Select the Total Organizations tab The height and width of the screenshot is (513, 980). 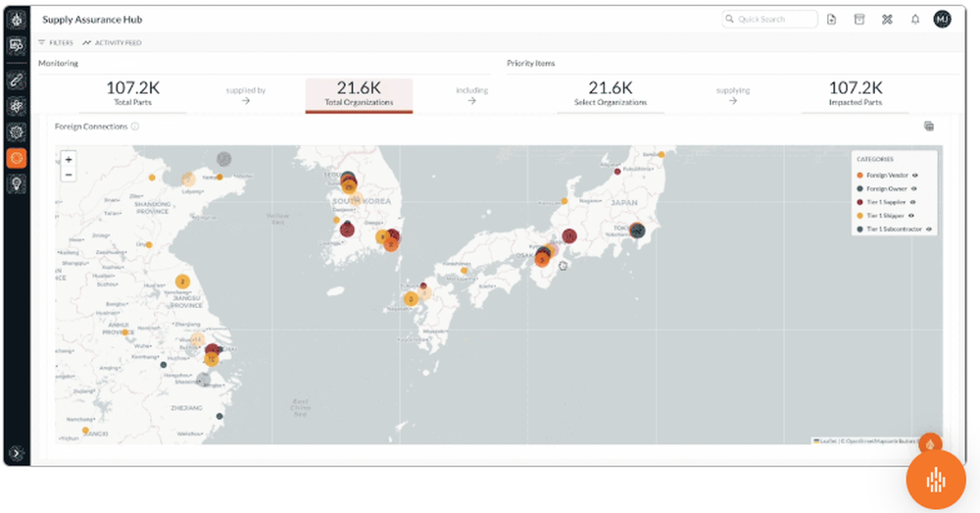point(359,94)
